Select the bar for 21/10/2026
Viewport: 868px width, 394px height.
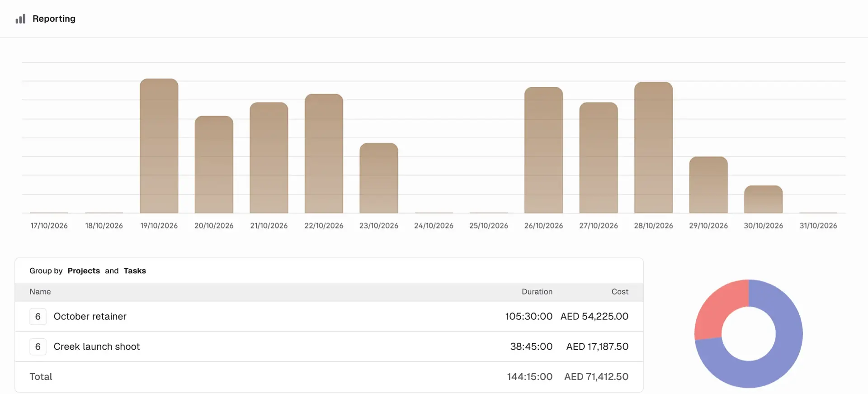click(269, 157)
